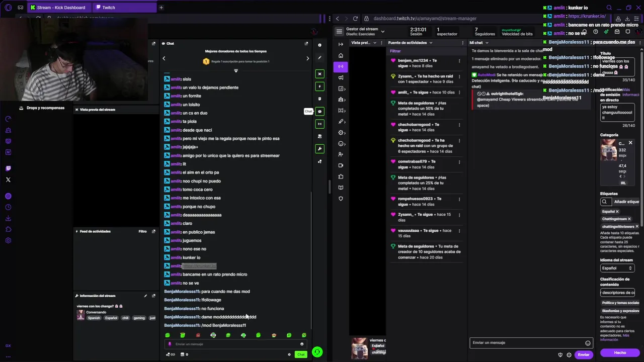Click Filtrar in activity feed
Screen dimensions: 644x362
(x=395, y=51)
